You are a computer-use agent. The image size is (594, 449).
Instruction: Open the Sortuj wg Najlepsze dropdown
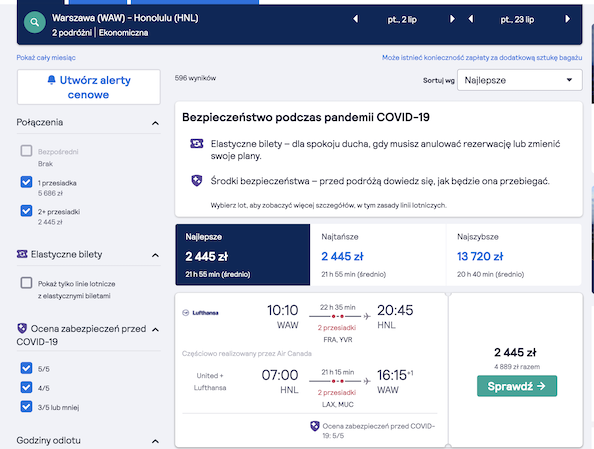click(x=519, y=80)
